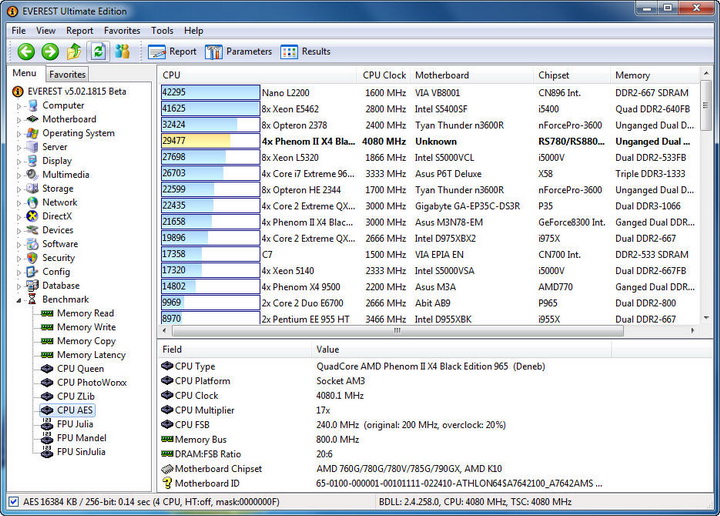This screenshot has width=720, height=516.
Task: Switch to the Favorites tab
Action: point(67,74)
